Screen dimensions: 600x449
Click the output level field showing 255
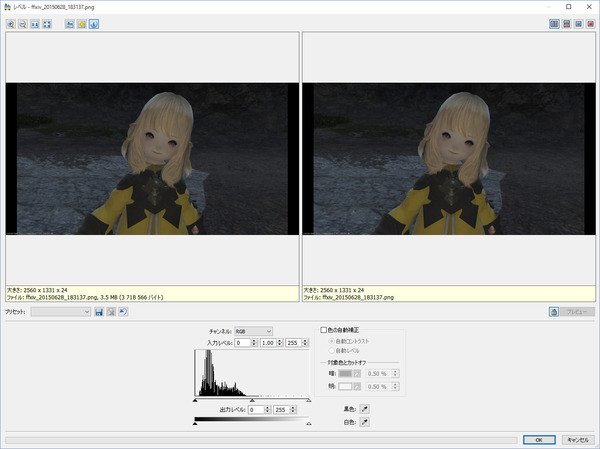click(x=281, y=410)
